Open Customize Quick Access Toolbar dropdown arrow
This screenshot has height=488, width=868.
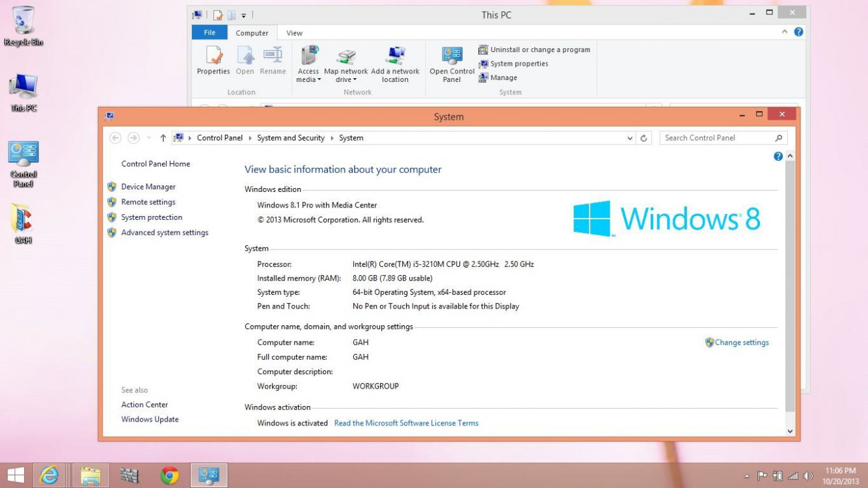pyautogui.click(x=244, y=15)
